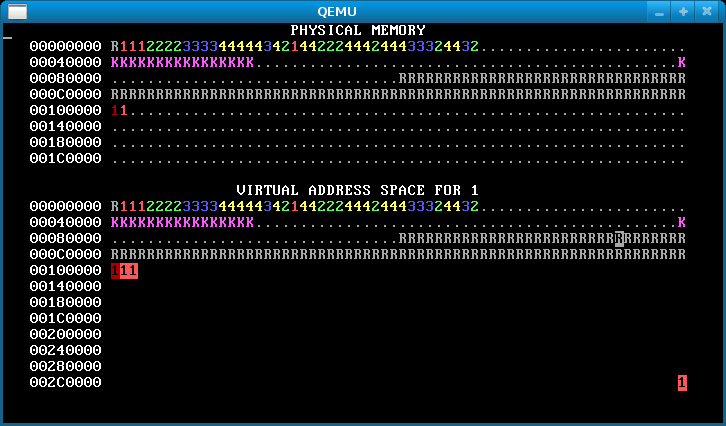Click the VIRTUAL ADDRESS SPACE FOR 1 heading
Screen dimensions: 726x426
pyautogui.click(x=358, y=190)
